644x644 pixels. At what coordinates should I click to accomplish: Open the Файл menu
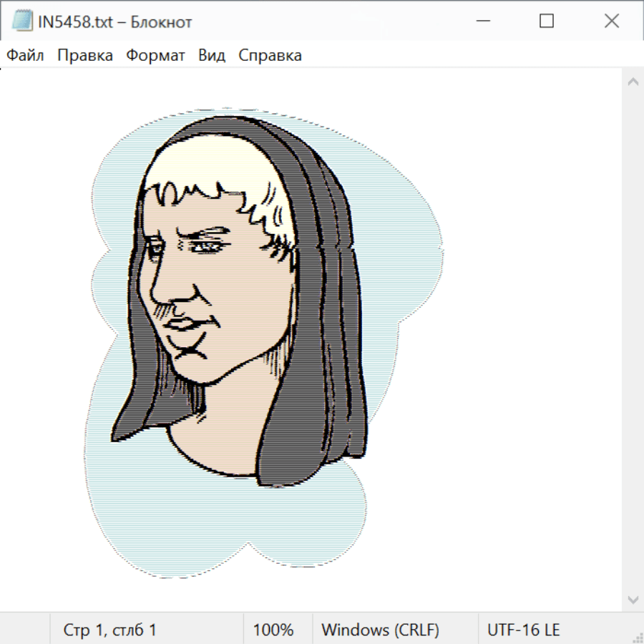25,55
